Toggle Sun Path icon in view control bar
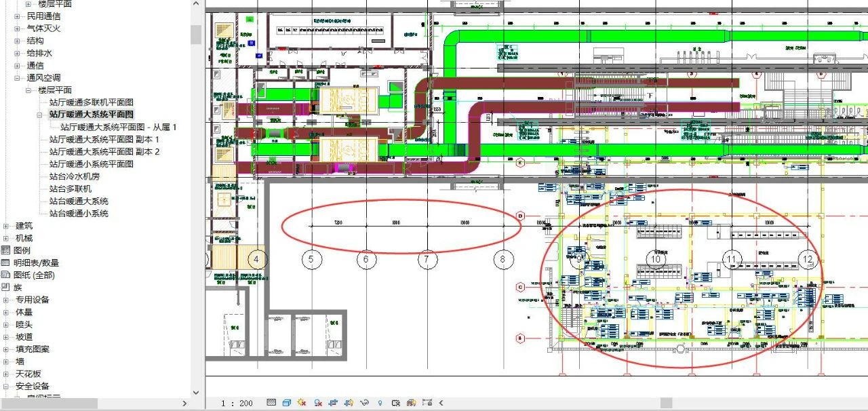 (x=302, y=403)
